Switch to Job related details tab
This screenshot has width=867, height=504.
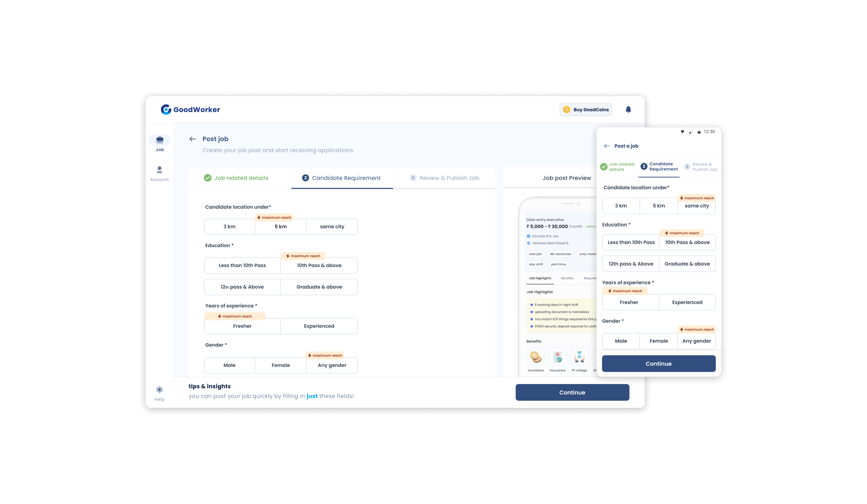[240, 178]
